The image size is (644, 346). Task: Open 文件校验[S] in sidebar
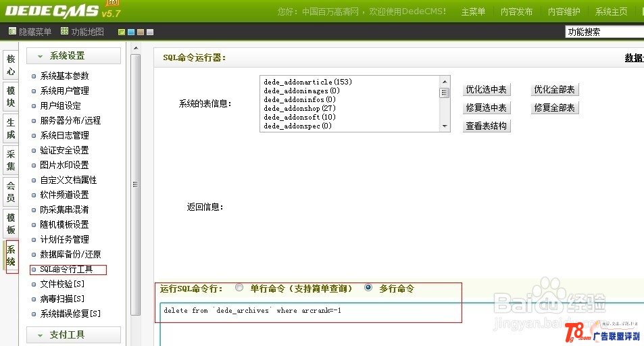62,284
